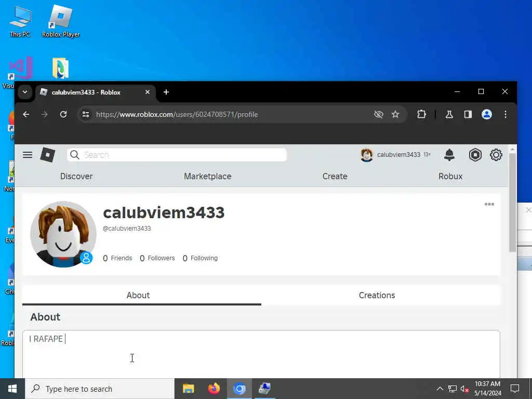Screen dimensions: 532x399
Task: Open the browser extensions puzzle icon
Action: point(421,114)
